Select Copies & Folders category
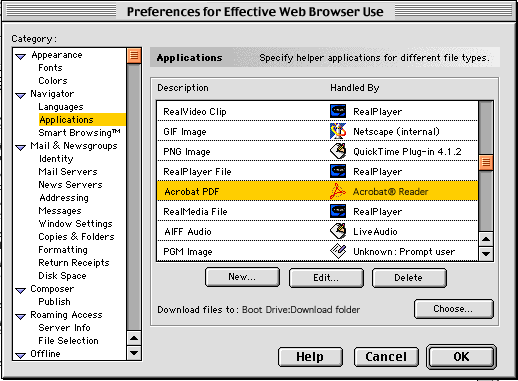The width and height of the screenshot is (518, 381). point(76,237)
